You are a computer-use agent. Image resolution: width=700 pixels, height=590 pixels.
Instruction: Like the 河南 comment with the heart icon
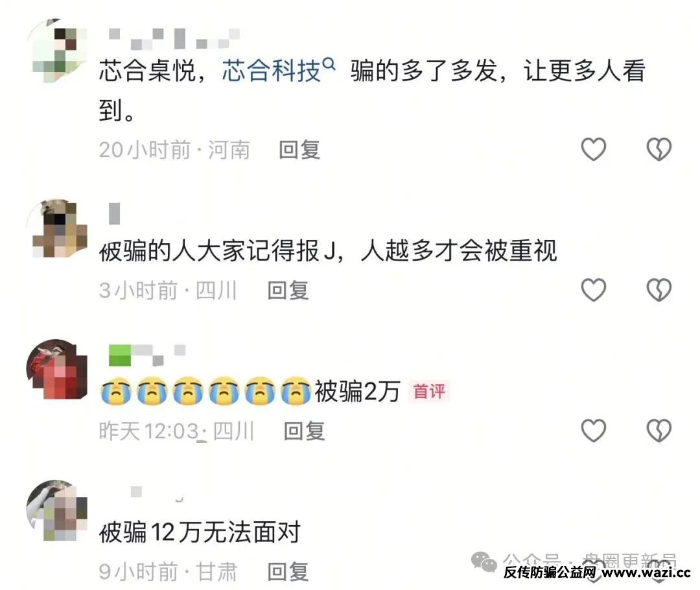click(x=593, y=149)
